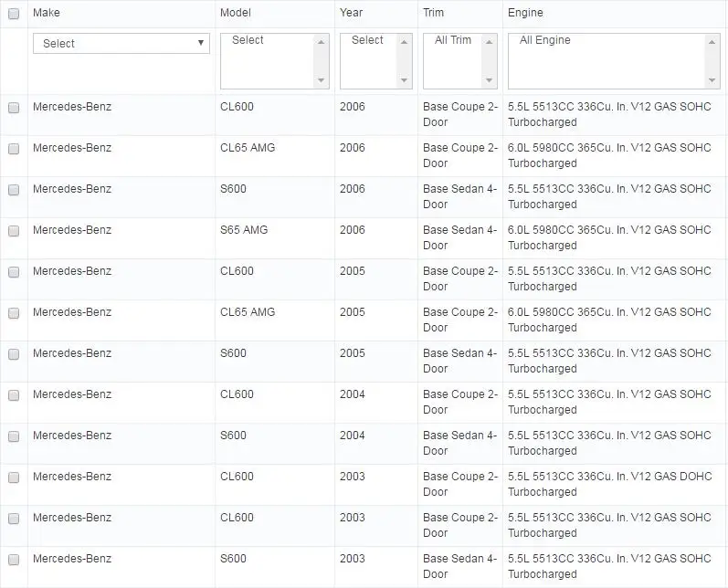The width and height of the screenshot is (728, 588).
Task: Check the 2005 CL65 AMG row checkbox
Action: 14,313
